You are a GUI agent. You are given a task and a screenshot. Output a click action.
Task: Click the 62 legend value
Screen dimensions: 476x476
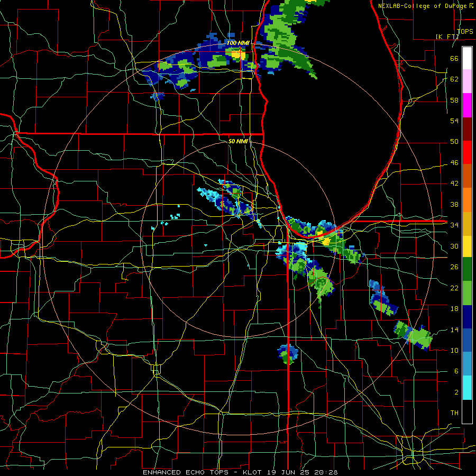pos(454,79)
